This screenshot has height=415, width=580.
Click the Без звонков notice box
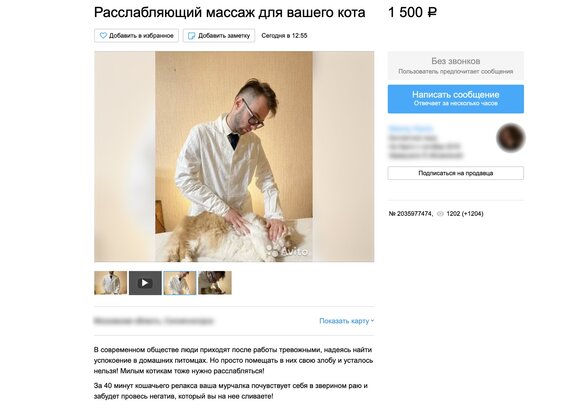pyautogui.click(x=455, y=65)
